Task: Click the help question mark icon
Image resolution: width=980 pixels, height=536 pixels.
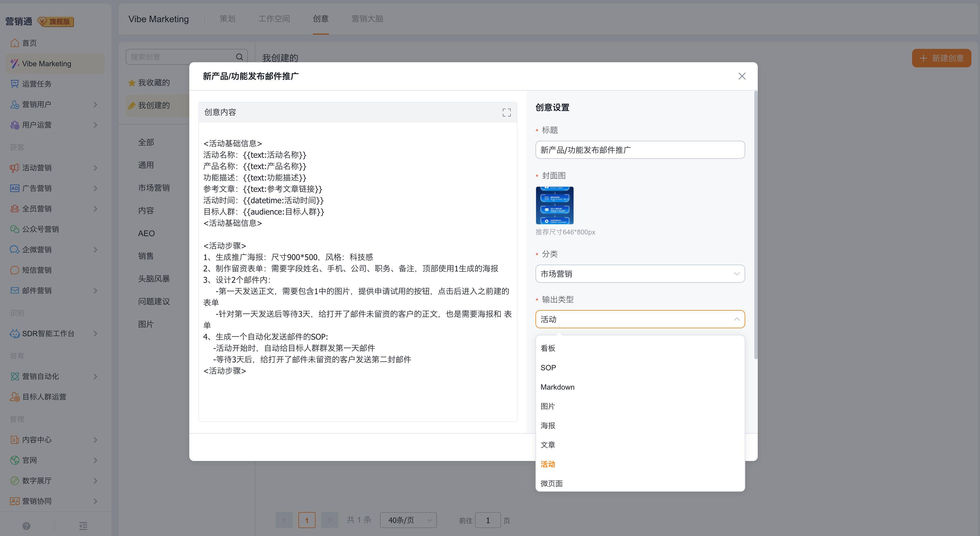Action: (26, 526)
